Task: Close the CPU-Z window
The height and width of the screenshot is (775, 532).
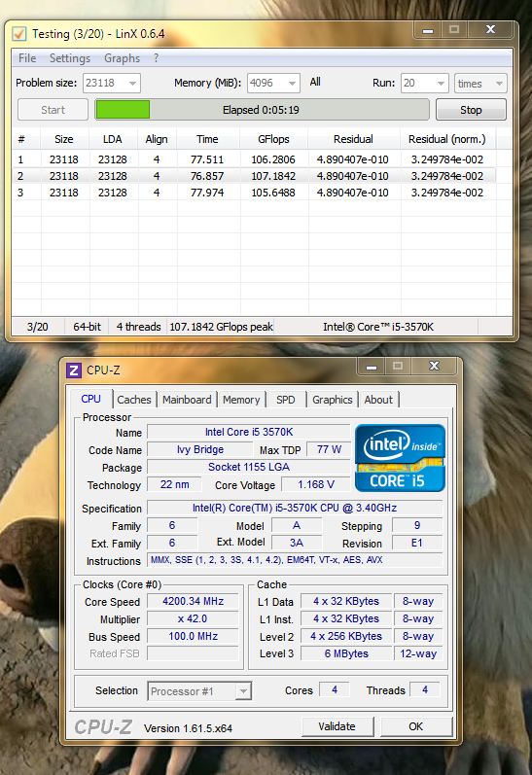Action: (434, 366)
